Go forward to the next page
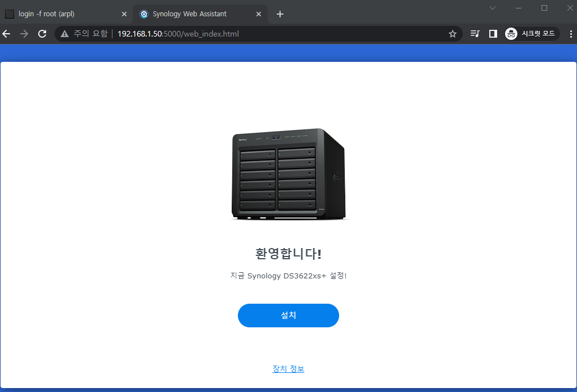Viewport: 577px width, 392px height. (x=24, y=34)
